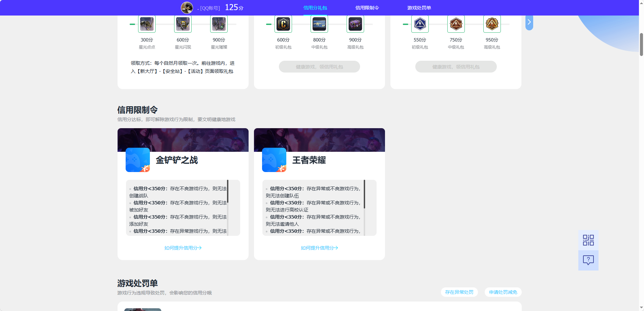Select the 550分 初级礼包 blue emblem icon
The image size is (644, 311).
click(x=420, y=24)
